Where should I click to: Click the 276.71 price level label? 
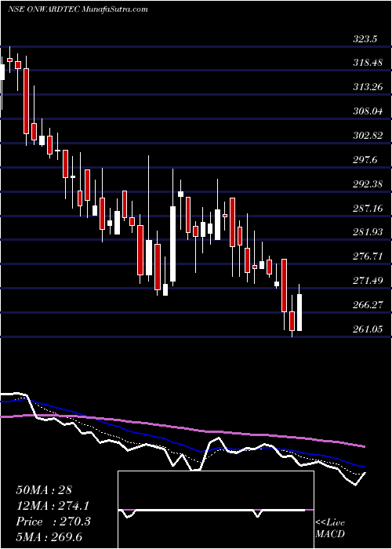[x=367, y=256]
